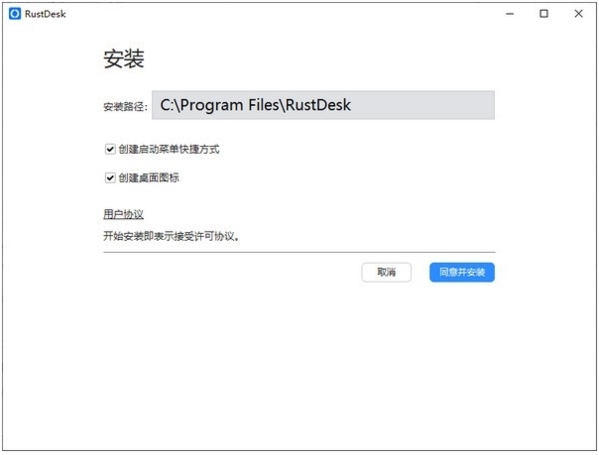Click the horizontal divider above the buttons
The image size is (599, 455).
[x=299, y=252]
